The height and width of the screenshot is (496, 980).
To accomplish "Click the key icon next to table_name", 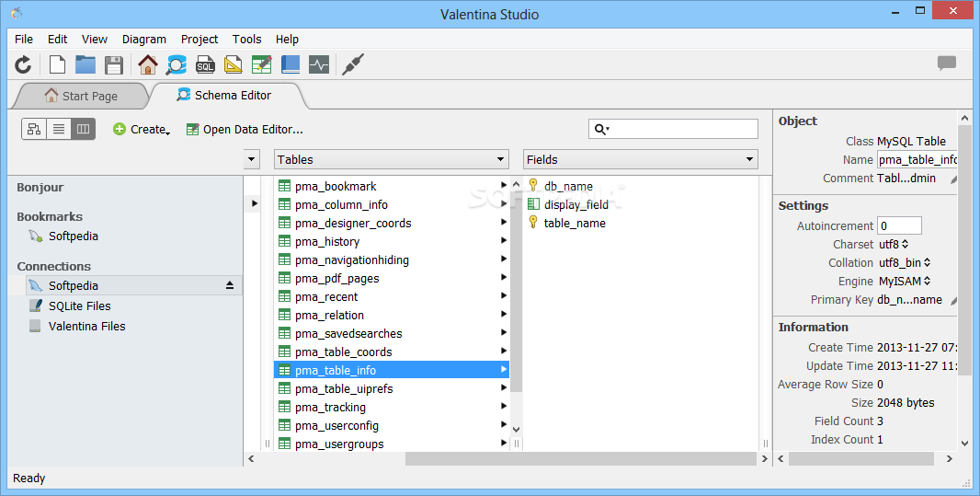I will tap(533, 222).
